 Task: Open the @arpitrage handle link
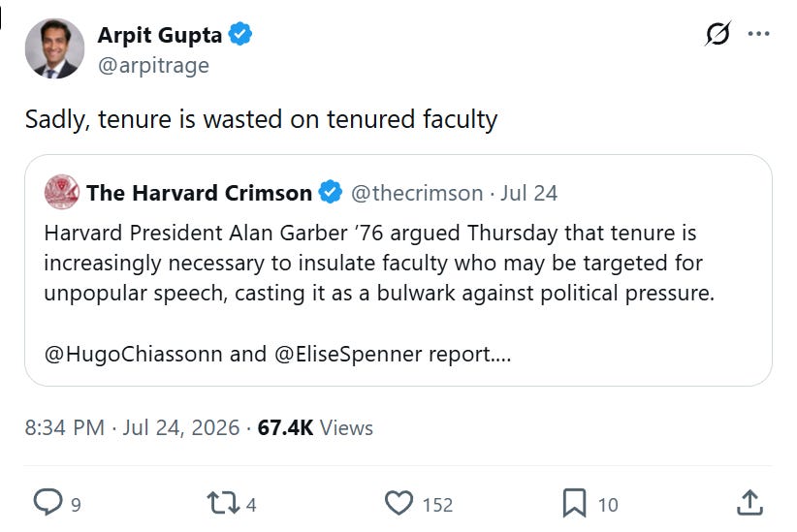point(153,65)
